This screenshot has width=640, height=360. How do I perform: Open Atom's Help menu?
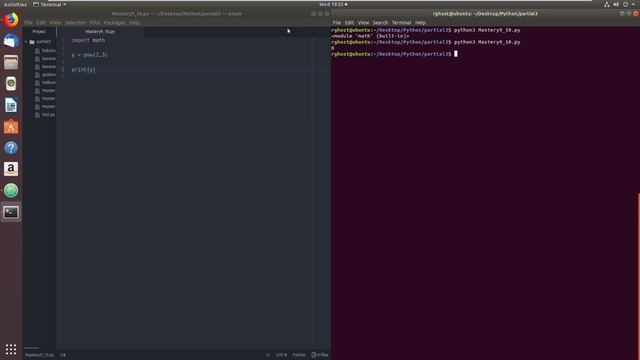pyautogui.click(x=134, y=23)
